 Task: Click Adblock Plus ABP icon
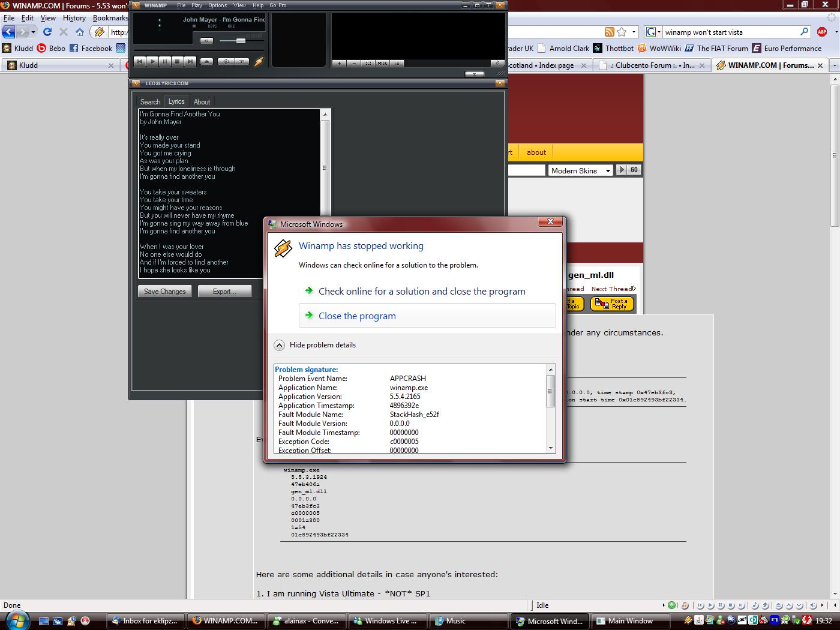822,32
